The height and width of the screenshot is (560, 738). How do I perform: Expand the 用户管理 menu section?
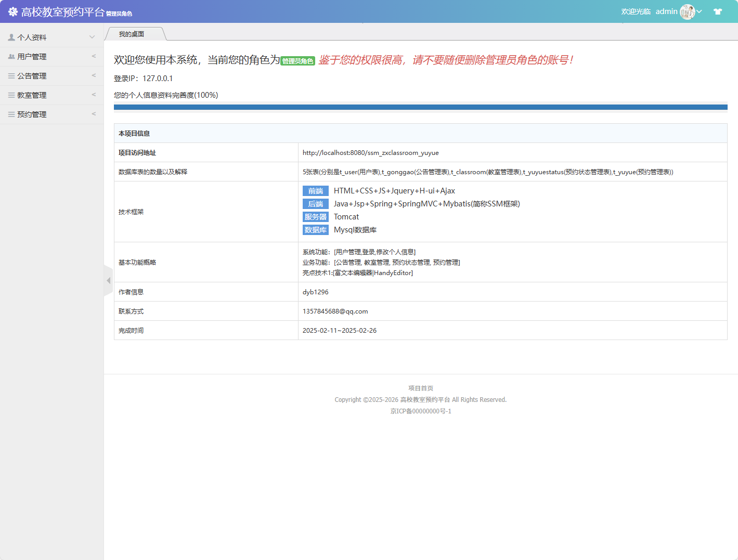52,56
